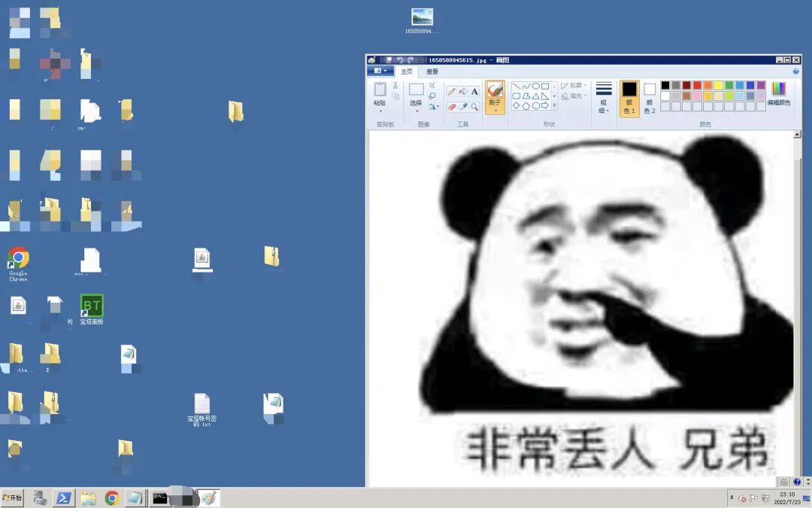This screenshot has width=812, height=508.
Task: Click the Crop icon in the image group
Action: pyautogui.click(x=432, y=86)
